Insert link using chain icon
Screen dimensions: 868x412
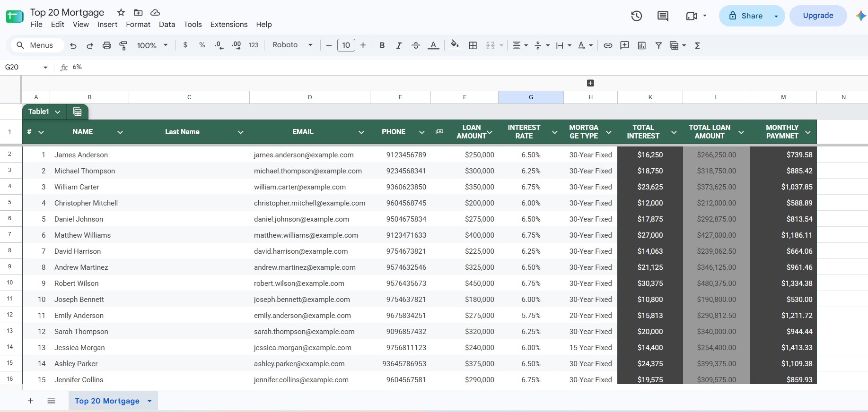tap(608, 45)
